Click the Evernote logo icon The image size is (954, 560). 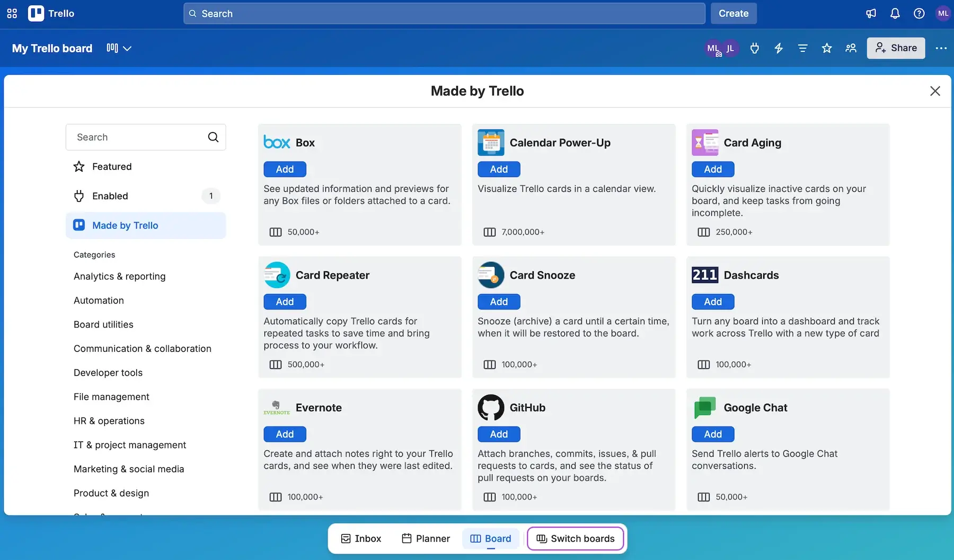tap(277, 407)
